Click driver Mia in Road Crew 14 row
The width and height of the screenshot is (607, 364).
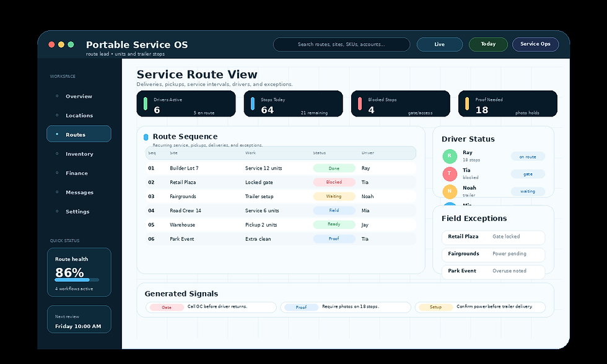click(365, 210)
